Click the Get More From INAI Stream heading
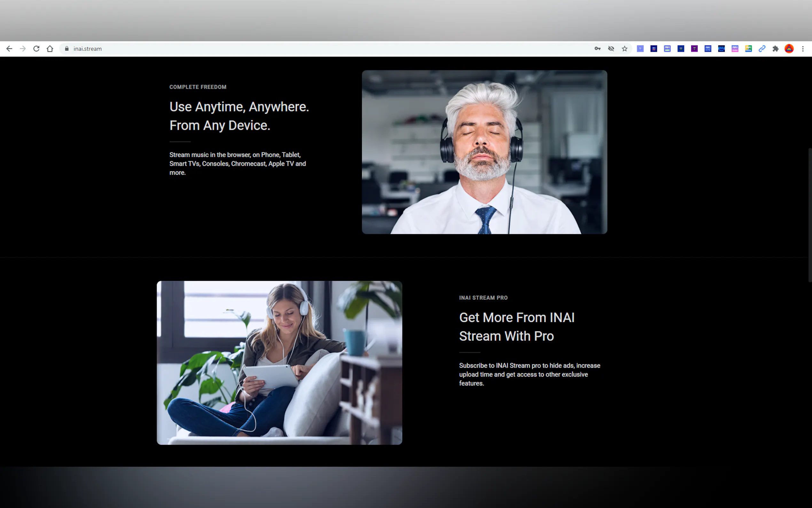 (517, 327)
